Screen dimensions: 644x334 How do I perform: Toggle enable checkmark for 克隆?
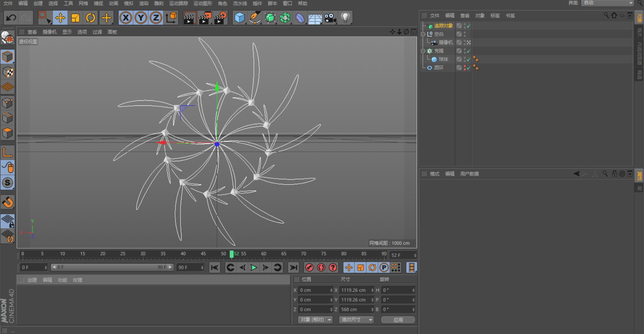coord(469,51)
